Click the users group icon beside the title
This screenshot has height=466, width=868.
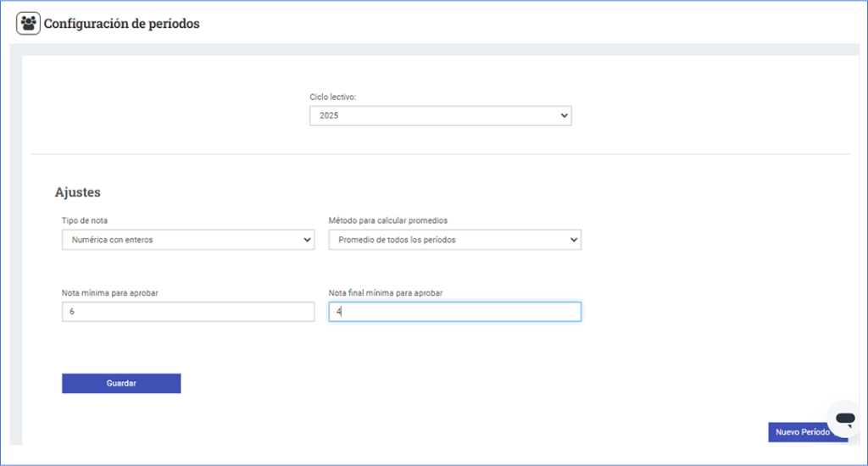click(x=29, y=24)
